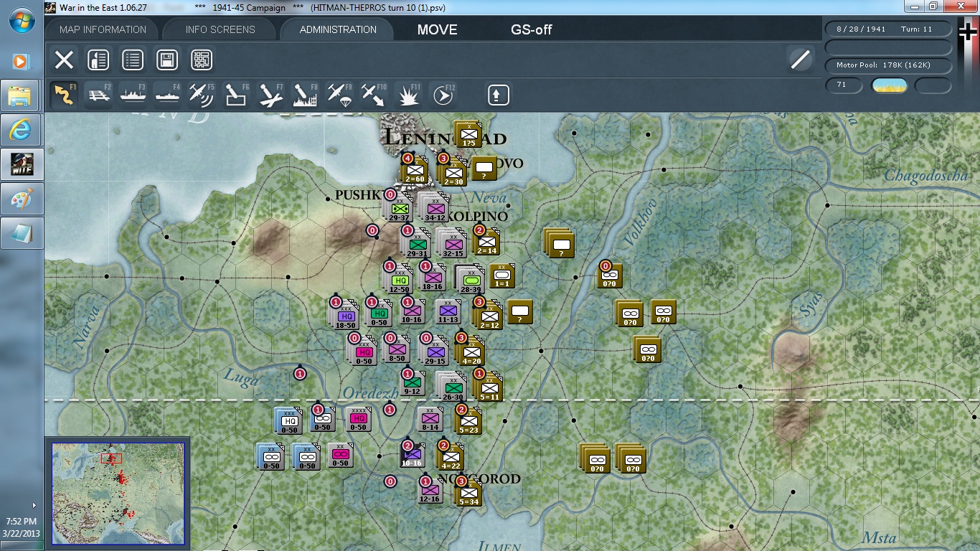Open the list options icon
This screenshot has height=551, width=980.
click(x=133, y=60)
